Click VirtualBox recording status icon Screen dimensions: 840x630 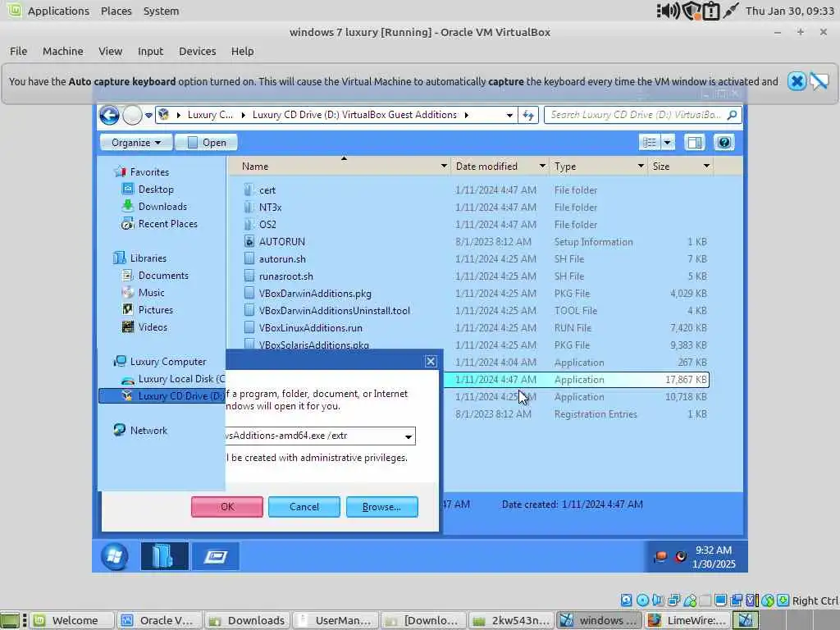click(x=736, y=600)
